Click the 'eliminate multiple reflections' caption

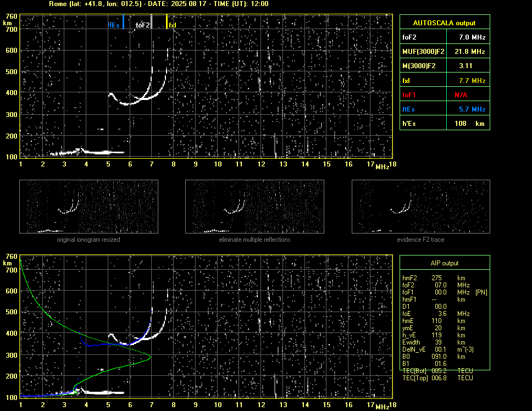[254, 240]
